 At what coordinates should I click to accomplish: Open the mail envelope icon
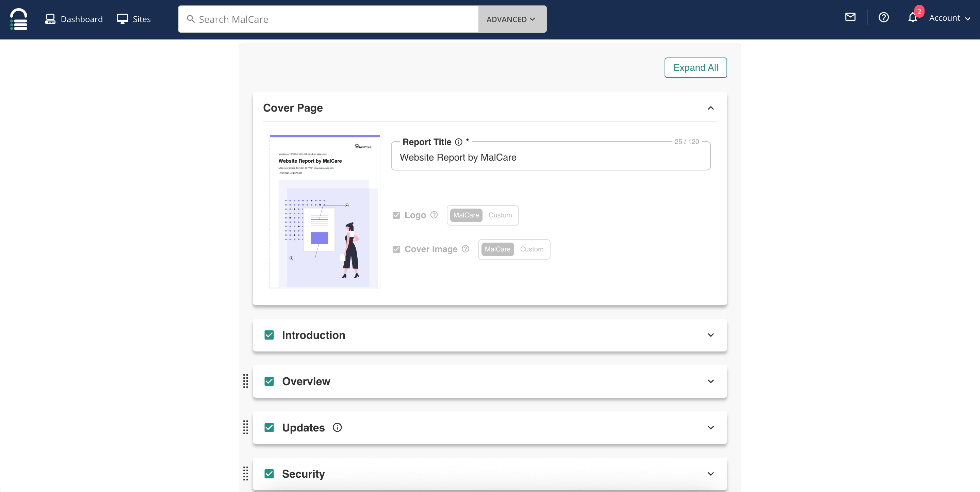[850, 17]
